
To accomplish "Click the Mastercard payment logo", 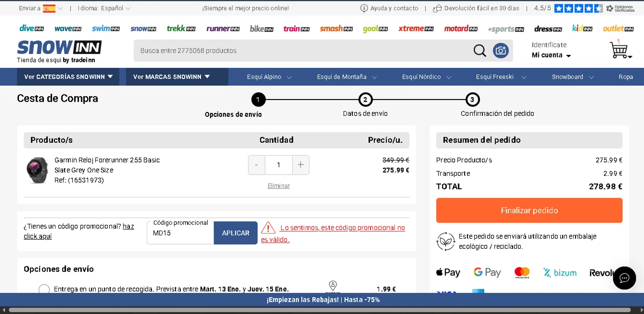I will click(522, 273).
